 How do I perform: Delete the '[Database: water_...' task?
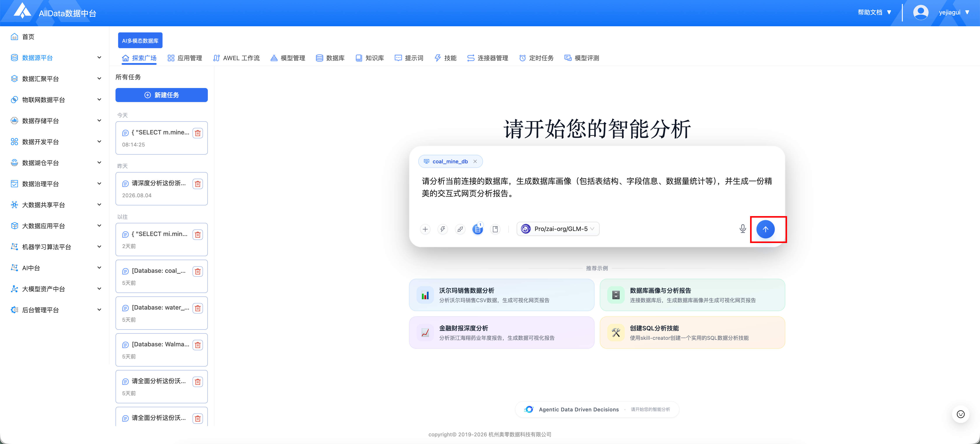[198, 308]
